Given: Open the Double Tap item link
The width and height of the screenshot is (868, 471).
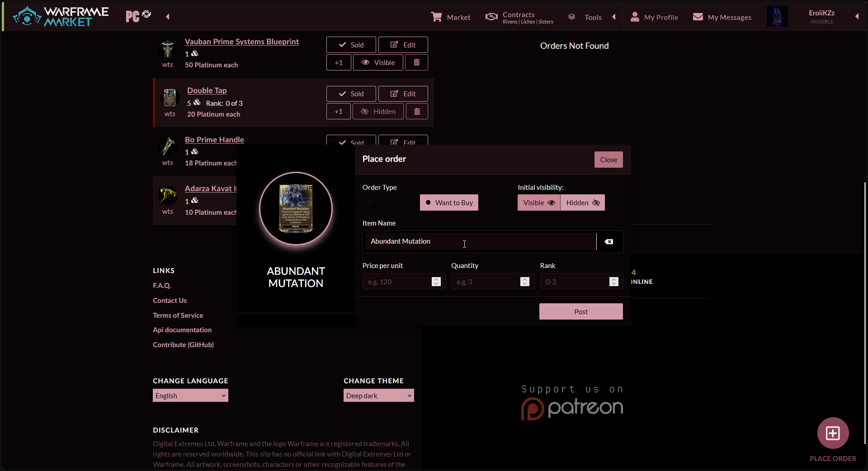Looking at the screenshot, I should pyautogui.click(x=207, y=90).
